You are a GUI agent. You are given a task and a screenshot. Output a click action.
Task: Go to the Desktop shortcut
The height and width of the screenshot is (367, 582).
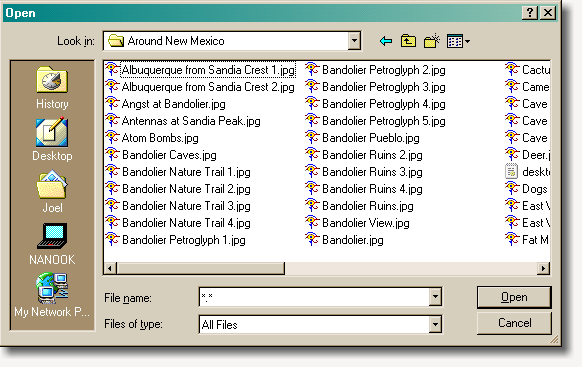click(x=52, y=140)
